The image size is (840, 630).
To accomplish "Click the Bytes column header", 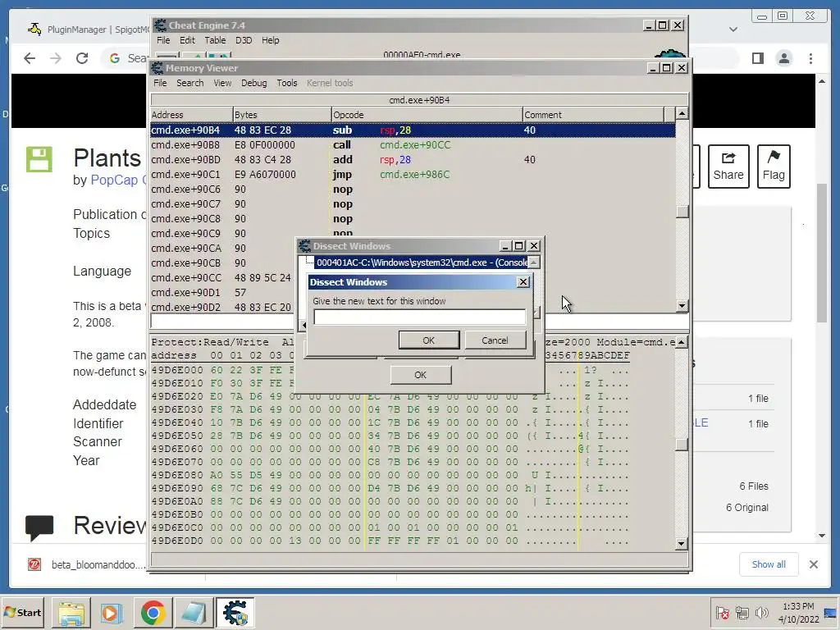I will point(282,115).
